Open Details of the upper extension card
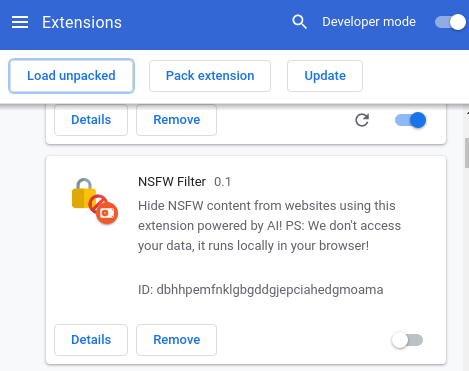 pos(91,120)
